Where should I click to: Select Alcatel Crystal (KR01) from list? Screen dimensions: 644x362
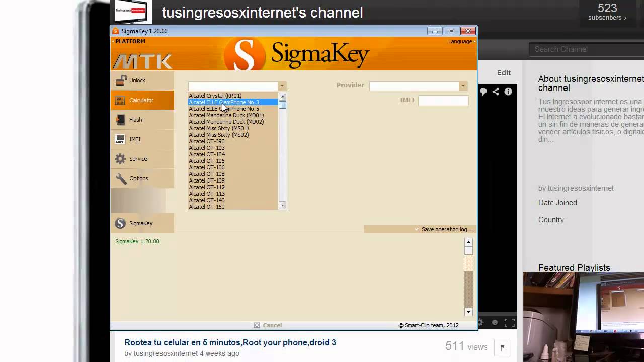point(233,96)
